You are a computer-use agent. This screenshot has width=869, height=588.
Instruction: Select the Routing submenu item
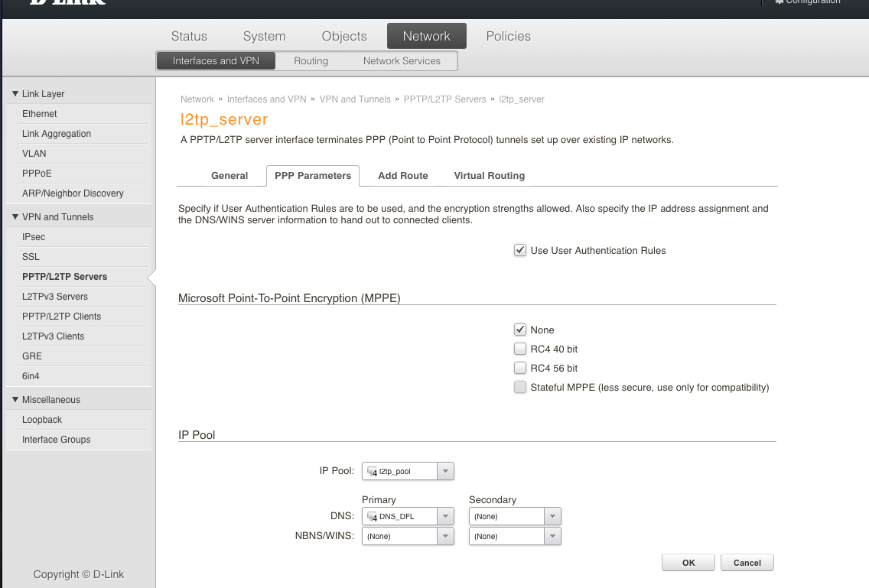coord(311,61)
